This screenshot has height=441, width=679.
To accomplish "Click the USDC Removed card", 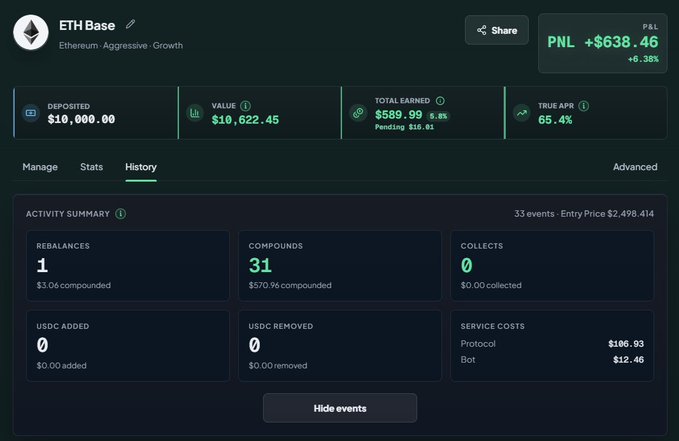I will point(340,346).
